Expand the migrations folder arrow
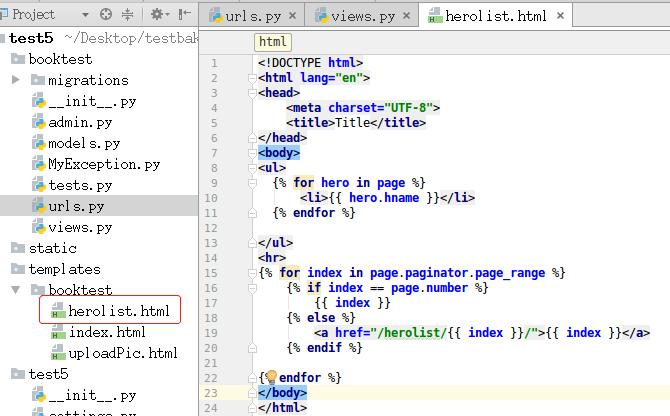 coord(15,79)
